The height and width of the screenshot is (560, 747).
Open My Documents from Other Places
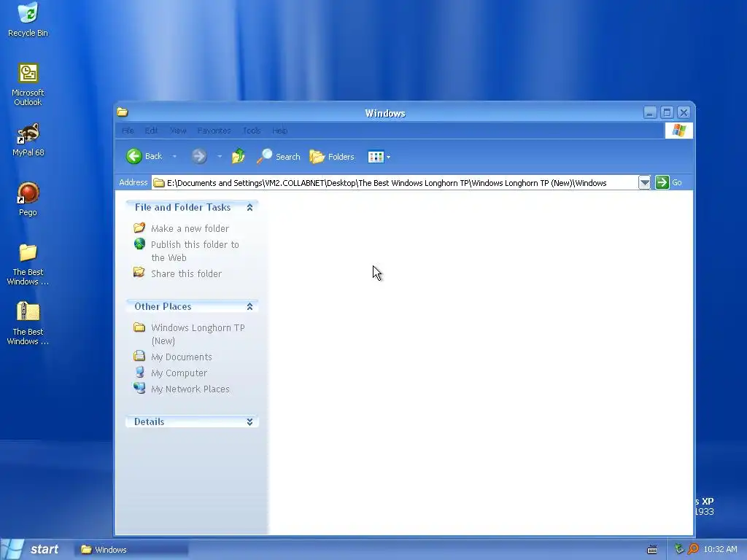[x=182, y=357]
